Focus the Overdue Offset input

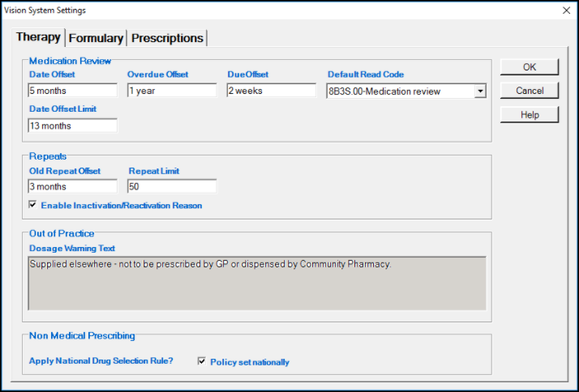pyautogui.click(x=171, y=91)
